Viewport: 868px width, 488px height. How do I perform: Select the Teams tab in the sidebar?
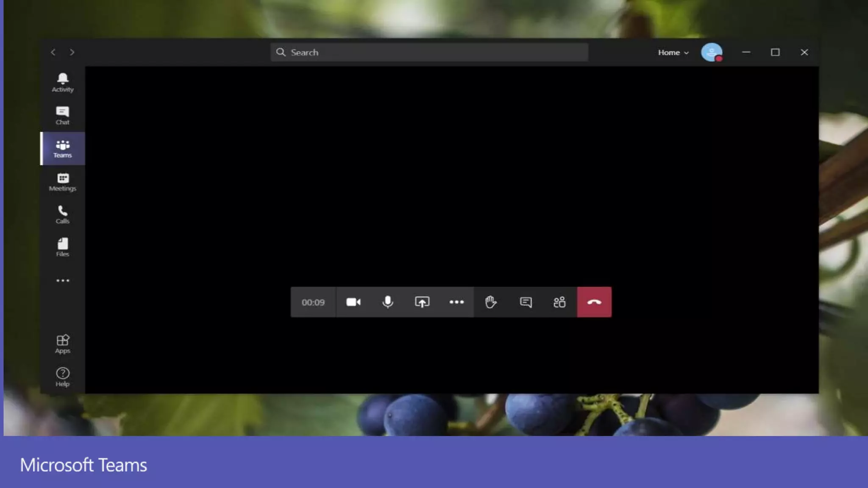[63, 148]
